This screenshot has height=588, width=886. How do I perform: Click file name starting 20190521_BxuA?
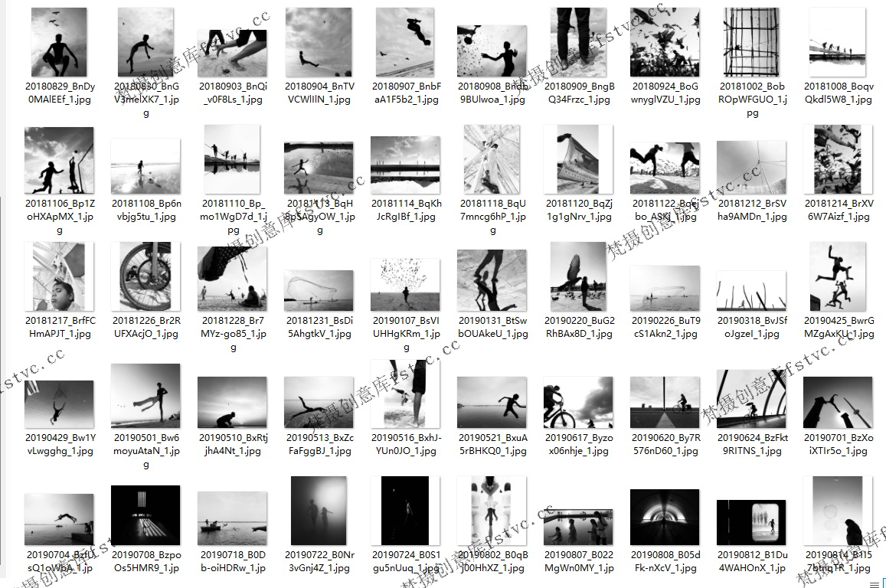click(x=492, y=444)
